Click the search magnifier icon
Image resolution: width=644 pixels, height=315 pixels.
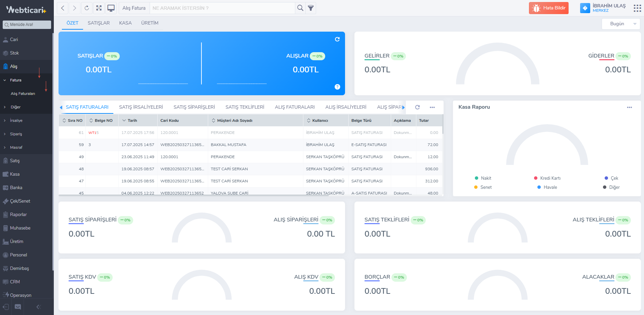tap(300, 8)
